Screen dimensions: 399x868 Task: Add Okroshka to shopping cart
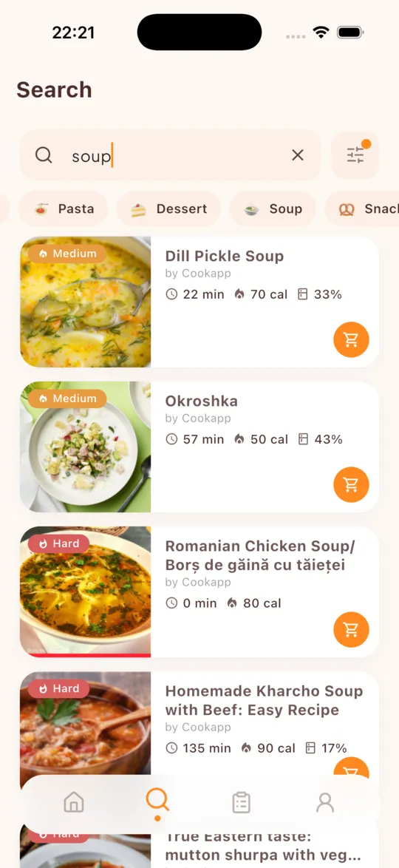(351, 484)
